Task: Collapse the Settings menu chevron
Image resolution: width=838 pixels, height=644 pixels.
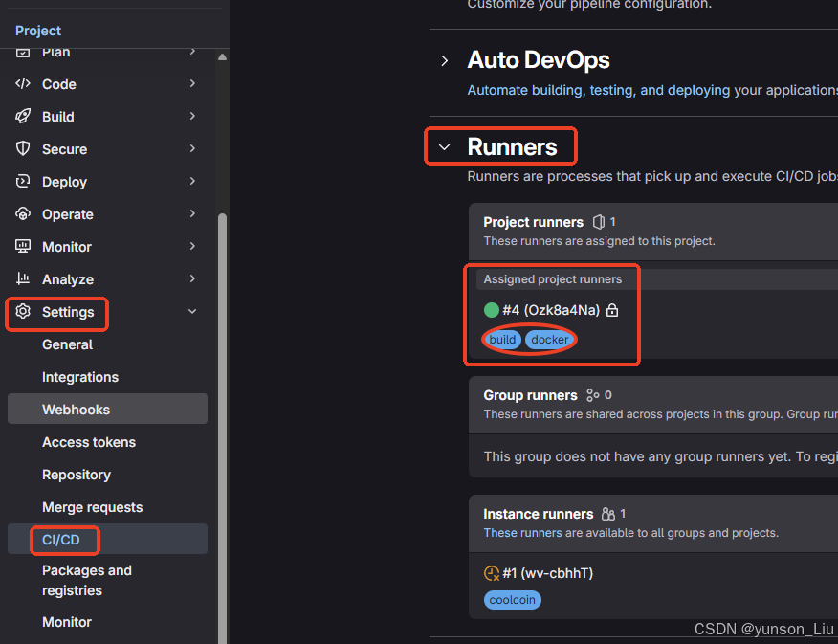Action: pyautogui.click(x=192, y=312)
